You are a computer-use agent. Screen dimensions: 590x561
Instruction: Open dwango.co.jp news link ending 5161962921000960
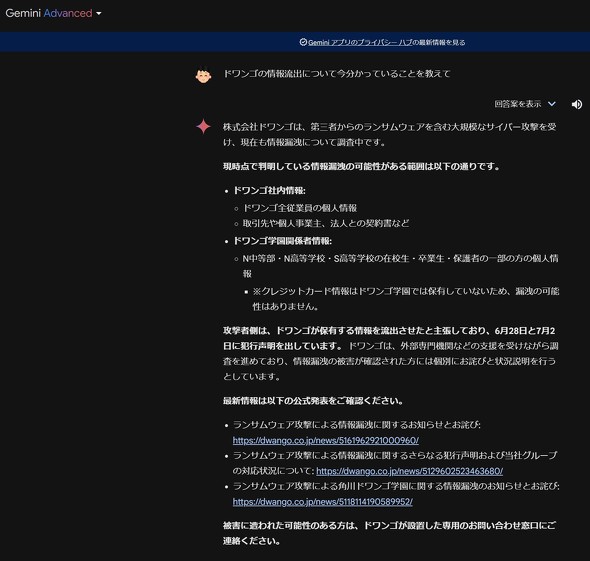(325, 440)
